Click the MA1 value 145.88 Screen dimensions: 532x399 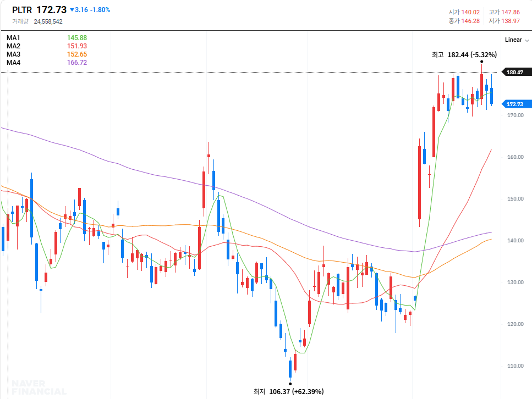tap(77, 37)
